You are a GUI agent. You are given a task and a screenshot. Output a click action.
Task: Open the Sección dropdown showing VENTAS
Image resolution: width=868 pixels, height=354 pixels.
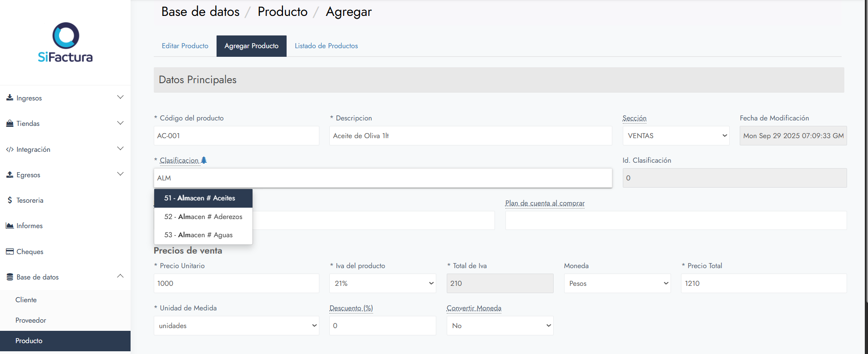coord(676,136)
